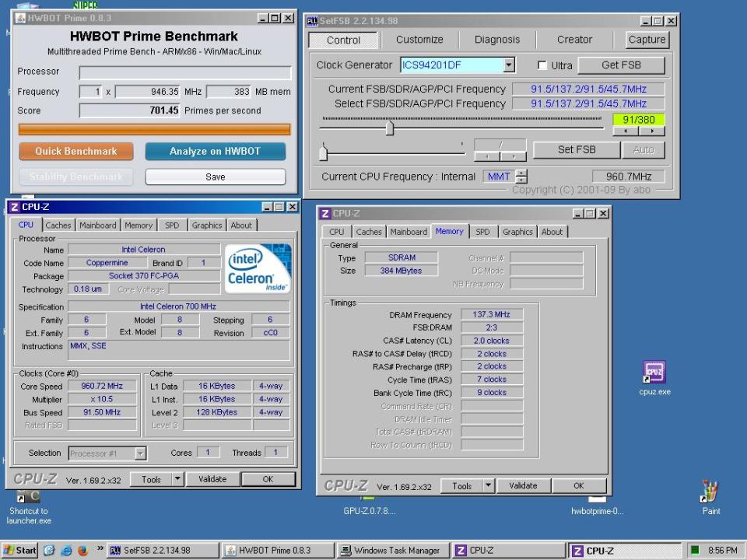
Task: Click the HWBOT Prime title bar icon
Action: point(20,18)
